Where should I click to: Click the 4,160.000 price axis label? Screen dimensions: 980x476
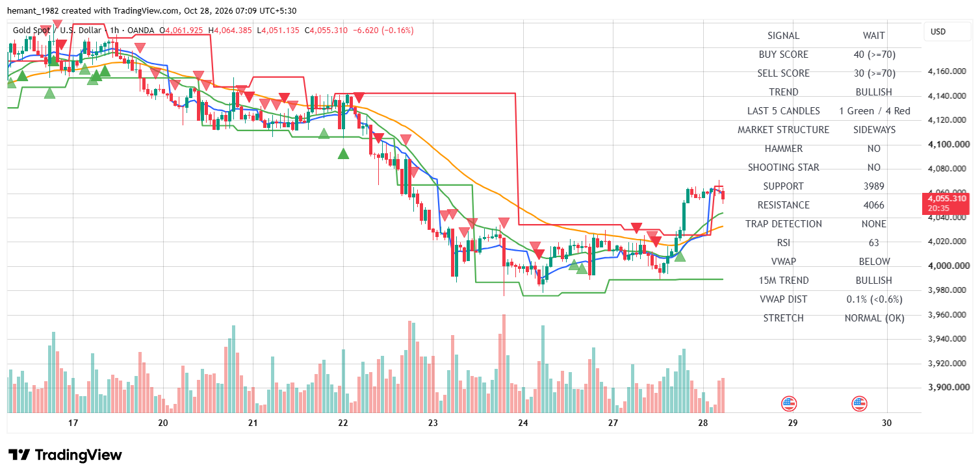947,71
